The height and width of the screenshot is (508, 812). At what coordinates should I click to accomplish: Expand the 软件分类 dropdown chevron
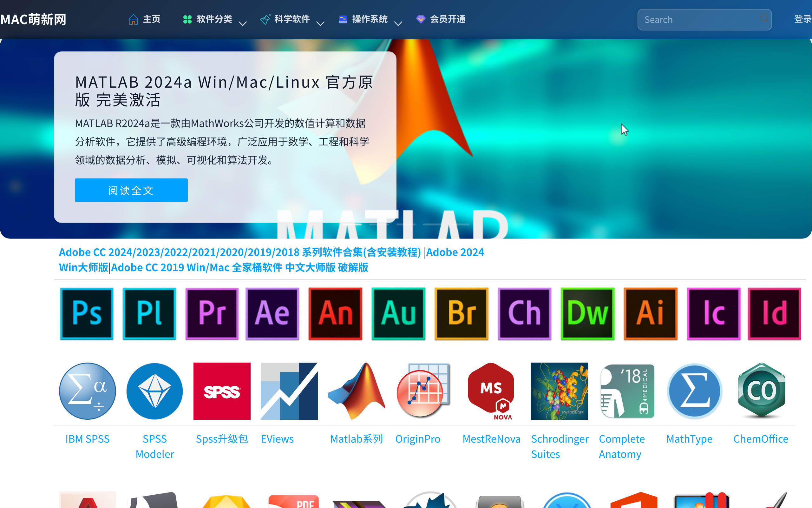click(x=243, y=23)
